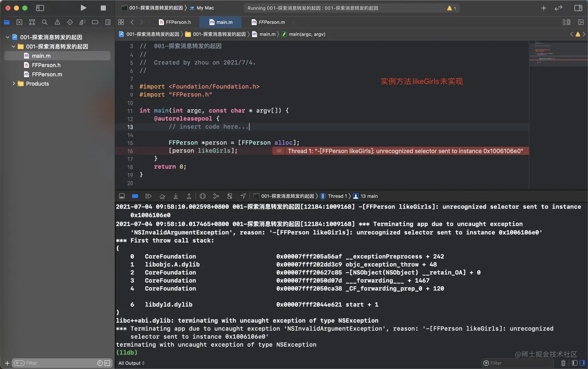Open Debug View Hierarchy
This screenshot has width=588, height=369.
click(x=203, y=196)
